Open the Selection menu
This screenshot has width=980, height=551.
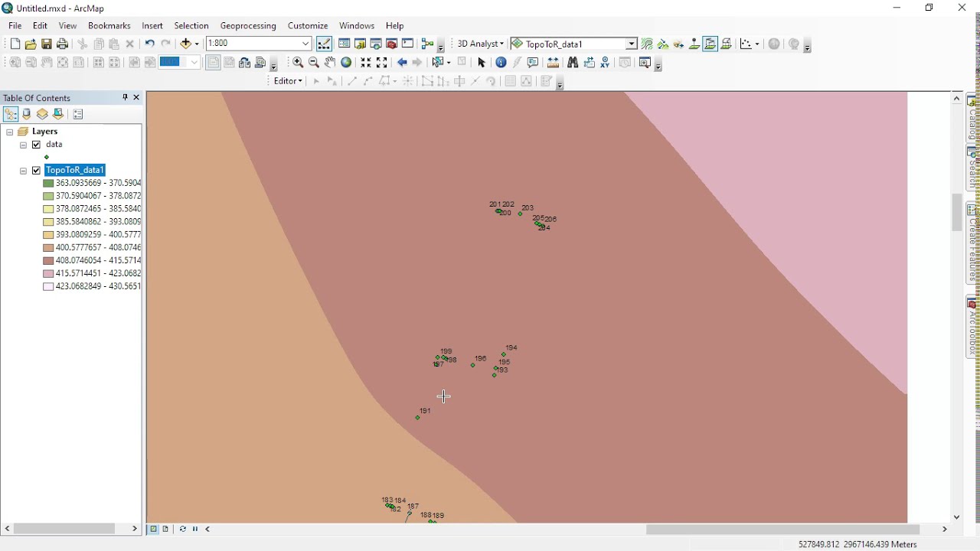(x=191, y=25)
